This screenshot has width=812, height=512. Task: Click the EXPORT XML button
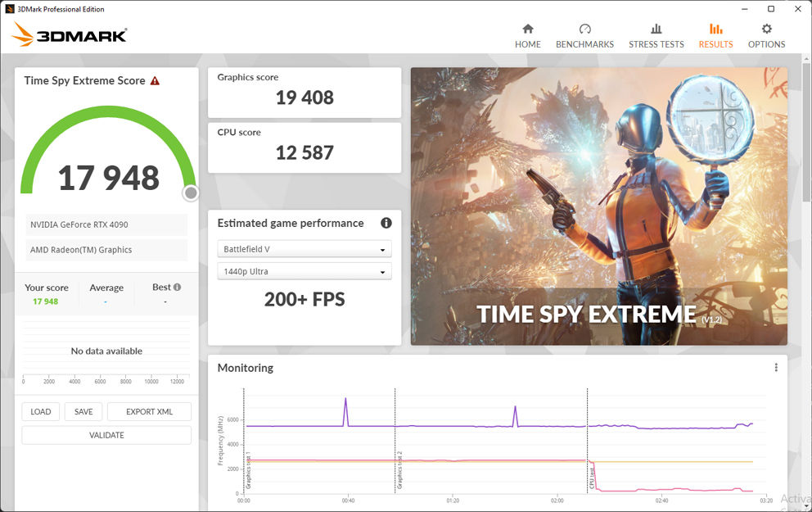pyautogui.click(x=149, y=411)
